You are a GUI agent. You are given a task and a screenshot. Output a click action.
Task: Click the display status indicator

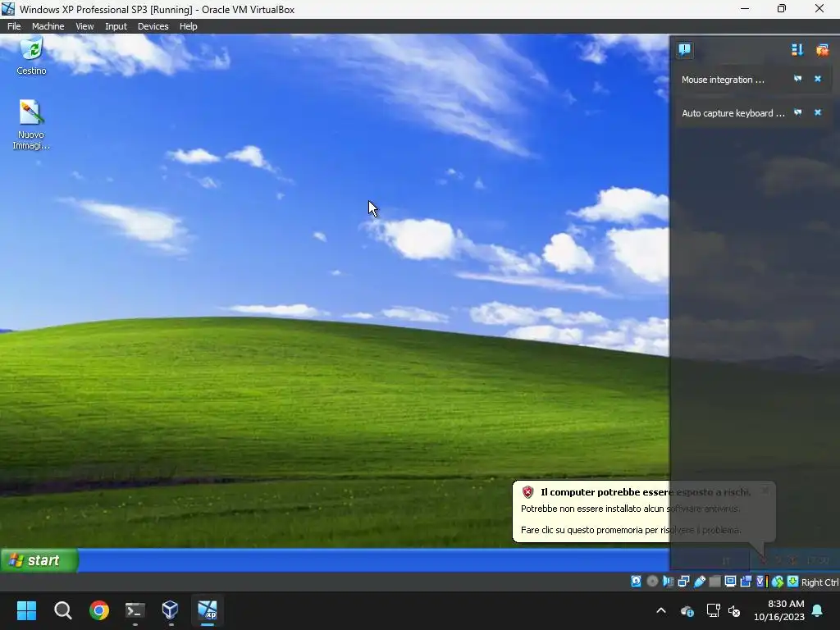coord(730,582)
